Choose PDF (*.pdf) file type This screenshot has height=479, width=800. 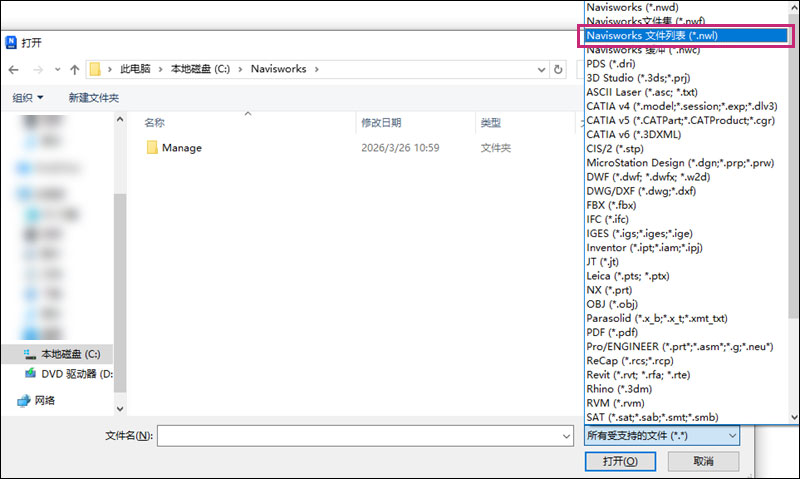(x=612, y=333)
